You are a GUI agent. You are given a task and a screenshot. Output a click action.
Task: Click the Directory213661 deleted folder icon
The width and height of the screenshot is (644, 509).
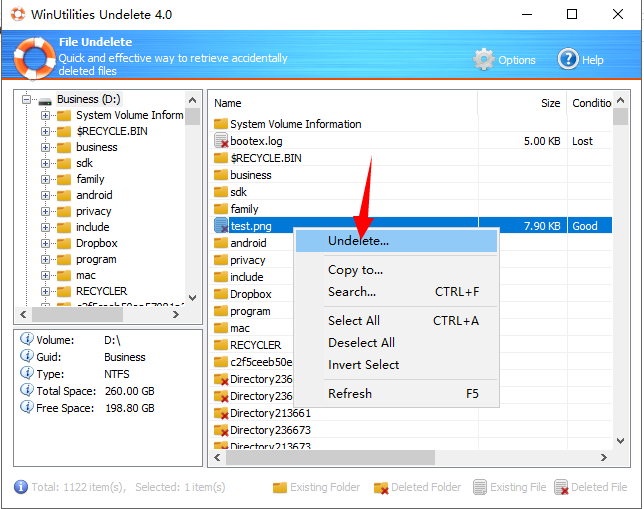point(221,413)
